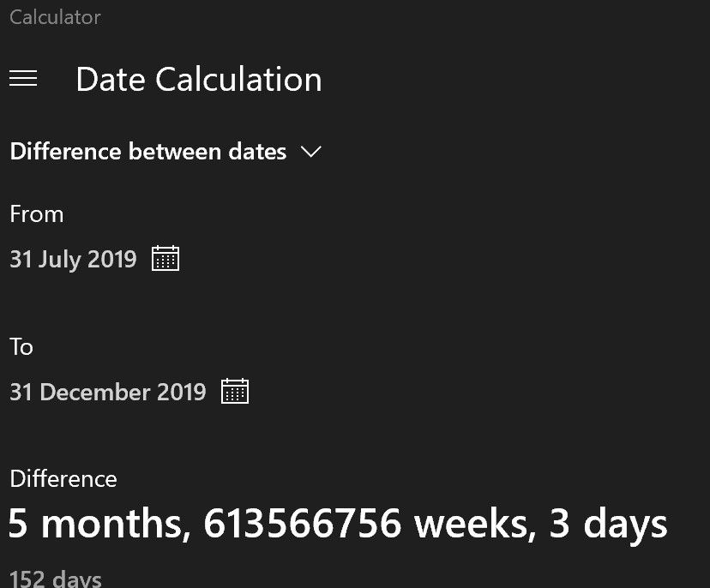Click the year 2019 in To date
Screen dimensions: 710x588
coord(183,392)
